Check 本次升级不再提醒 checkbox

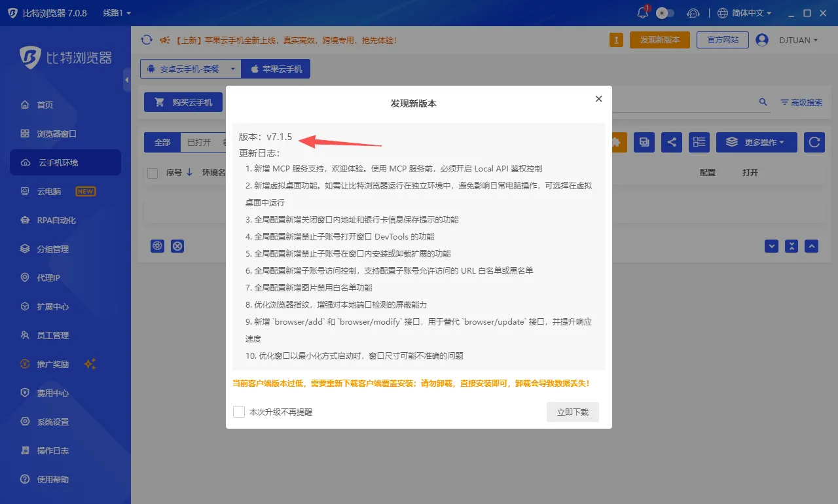239,412
